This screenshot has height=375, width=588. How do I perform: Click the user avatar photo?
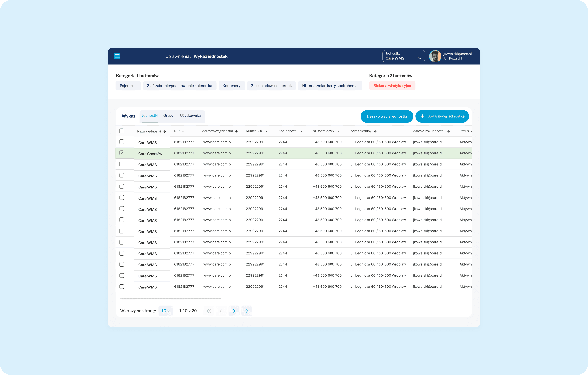[435, 56]
